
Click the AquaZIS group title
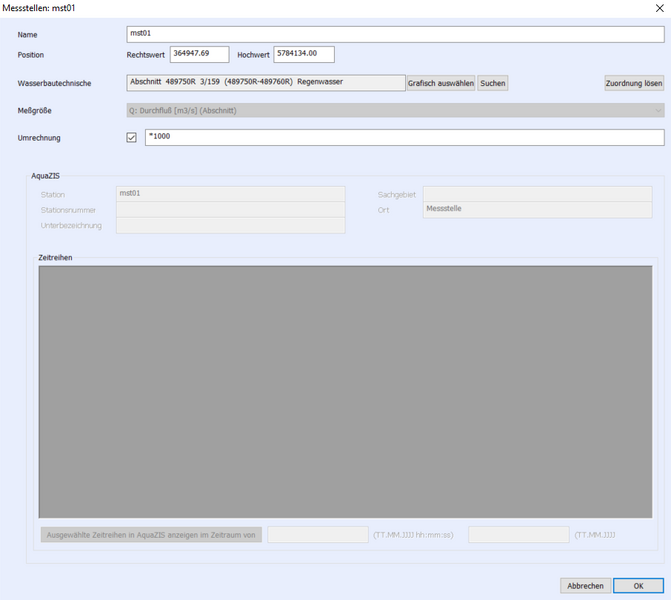45,176
